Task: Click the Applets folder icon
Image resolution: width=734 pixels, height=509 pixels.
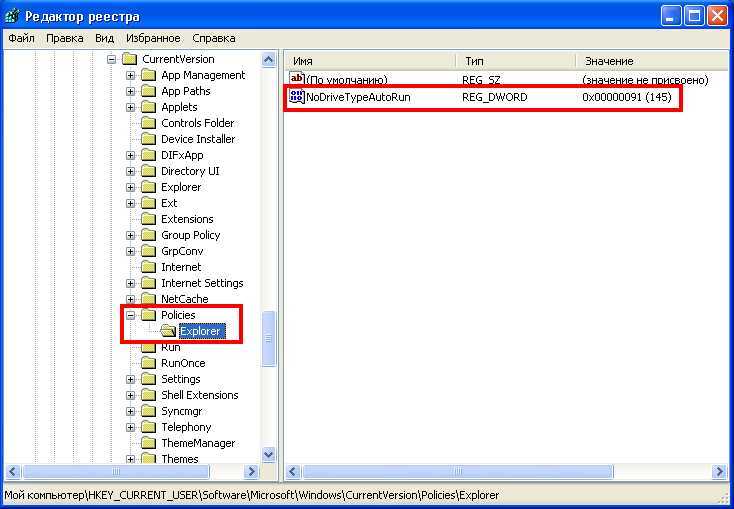Action: tap(148, 107)
